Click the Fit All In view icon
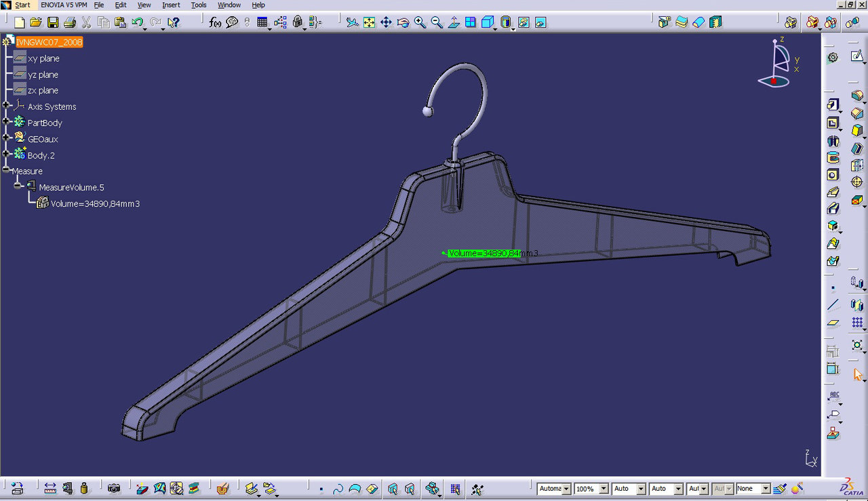Viewport: 868px width, 501px height. (x=369, y=22)
